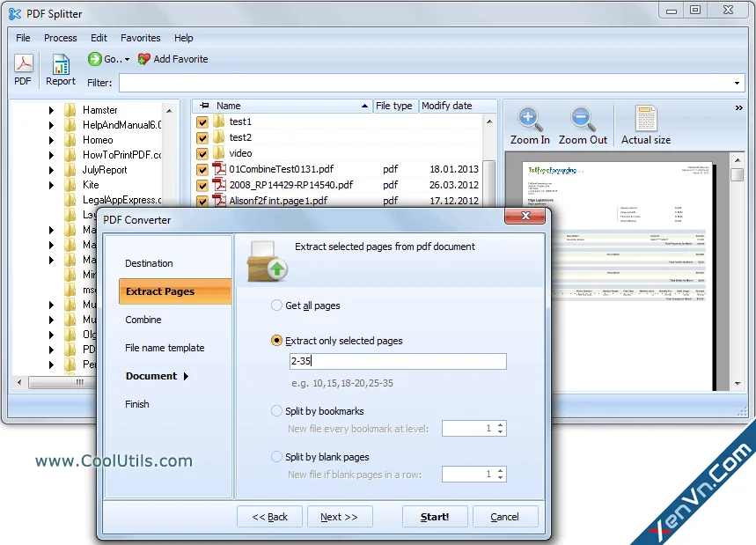The height and width of the screenshot is (545, 756).
Task: Increase the bookmark level stepper
Action: [x=501, y=425]
